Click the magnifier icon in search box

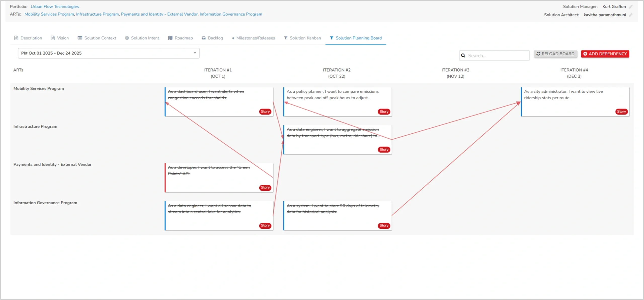tap(463, 56)
